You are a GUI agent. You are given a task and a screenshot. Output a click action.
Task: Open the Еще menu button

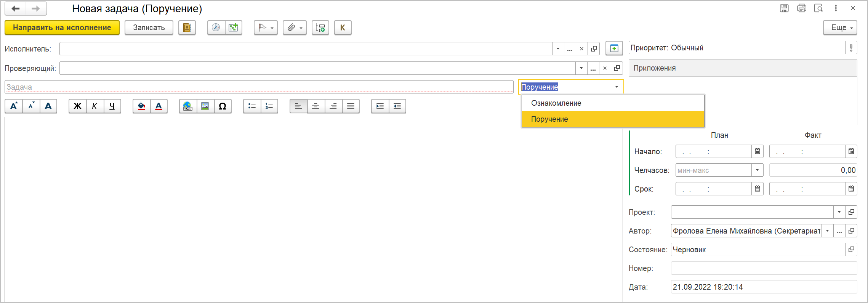click(x=840, y=27)
